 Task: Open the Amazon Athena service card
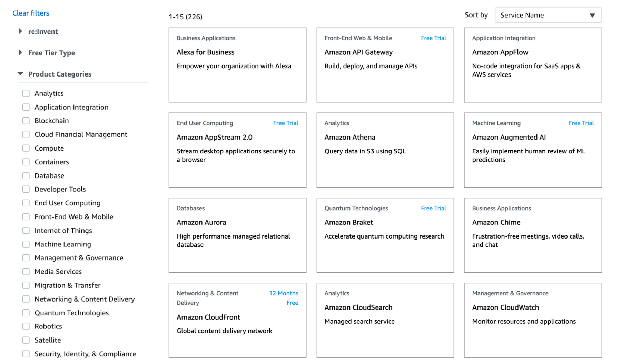point(385,150)
